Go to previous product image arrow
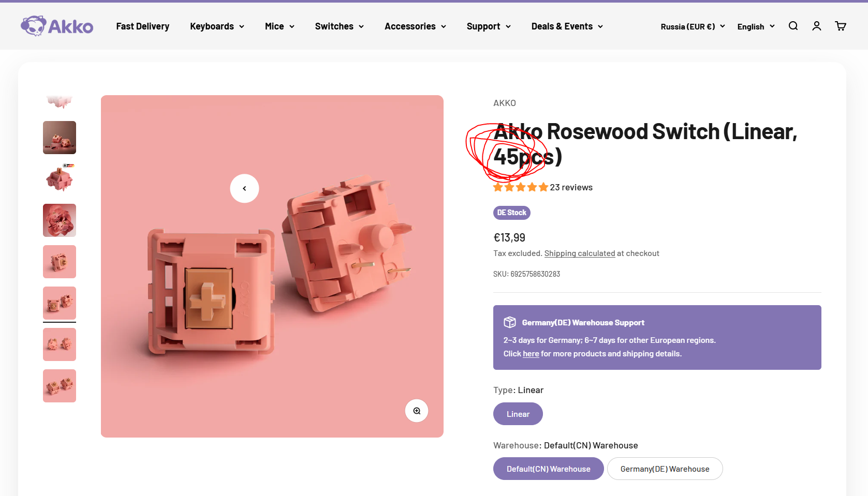The width and height of the screenshot is (868, 496). [244, 188]
